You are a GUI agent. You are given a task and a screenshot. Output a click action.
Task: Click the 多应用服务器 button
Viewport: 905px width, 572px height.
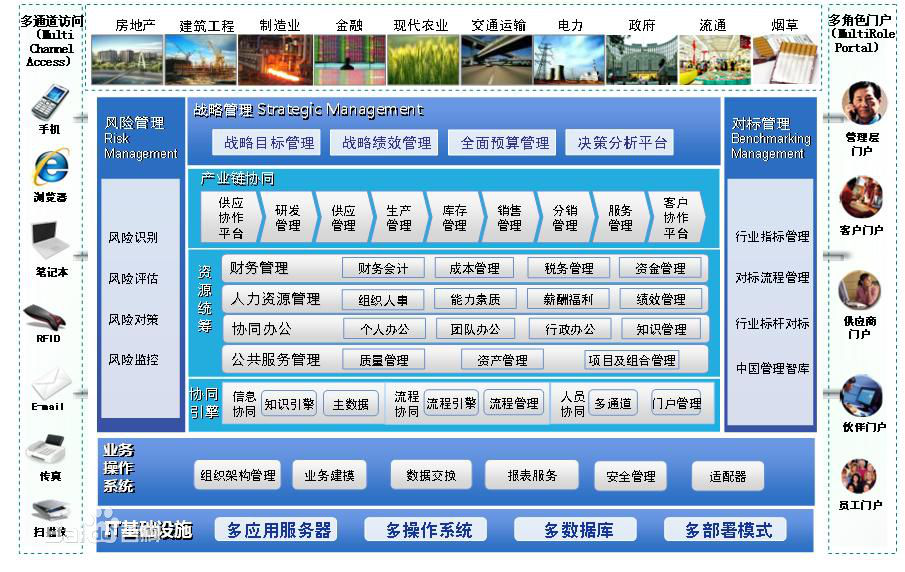(276, 529)
